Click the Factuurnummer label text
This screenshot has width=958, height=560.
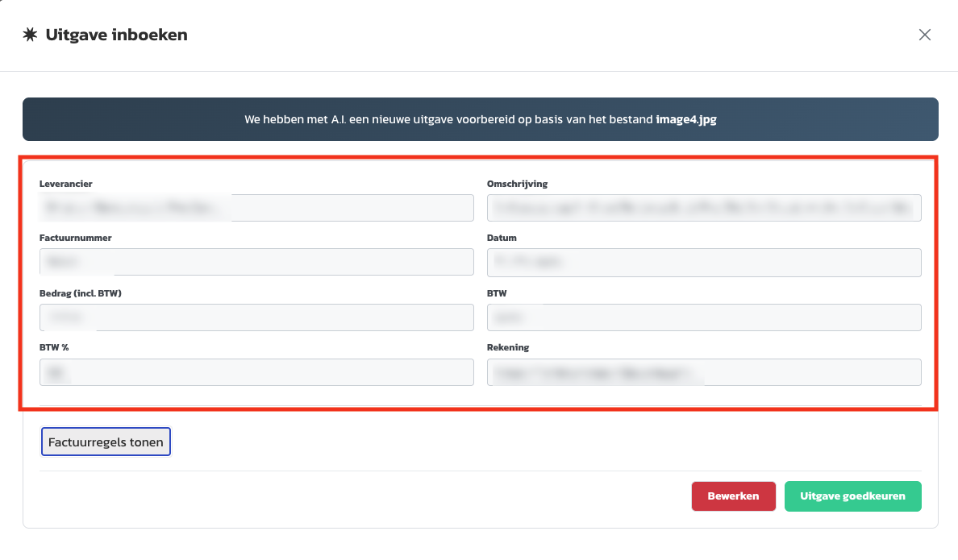[75, 238]
